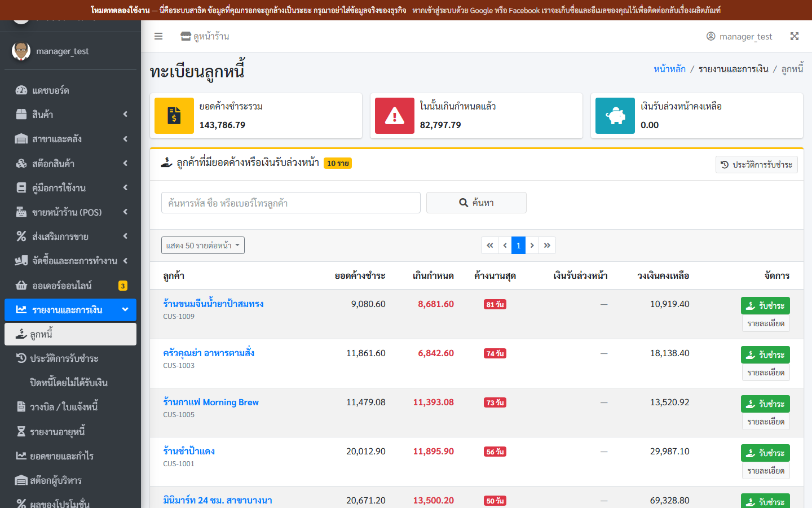Click the red warning triangle icon
Viewport: 812px width, 508px height.
click(395, 116)
